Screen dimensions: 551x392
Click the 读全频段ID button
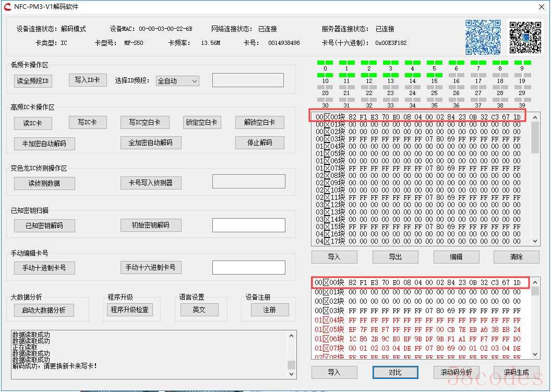click(x=33, y=81)
